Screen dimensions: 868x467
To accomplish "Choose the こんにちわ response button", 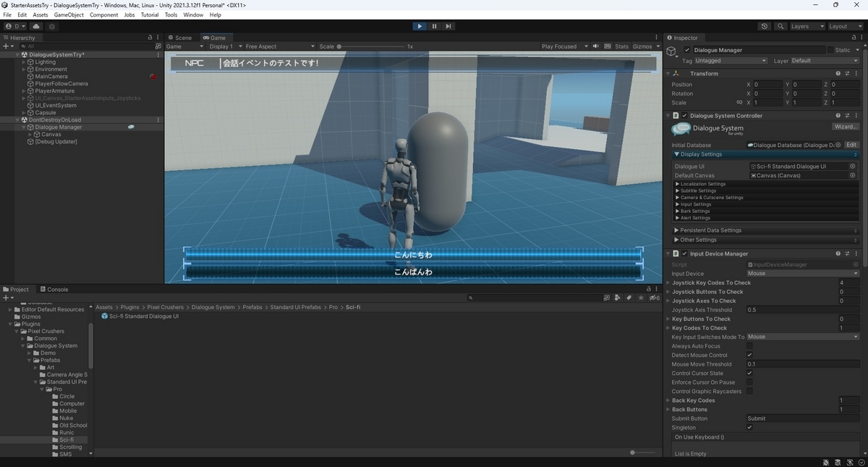I will 413,255.
